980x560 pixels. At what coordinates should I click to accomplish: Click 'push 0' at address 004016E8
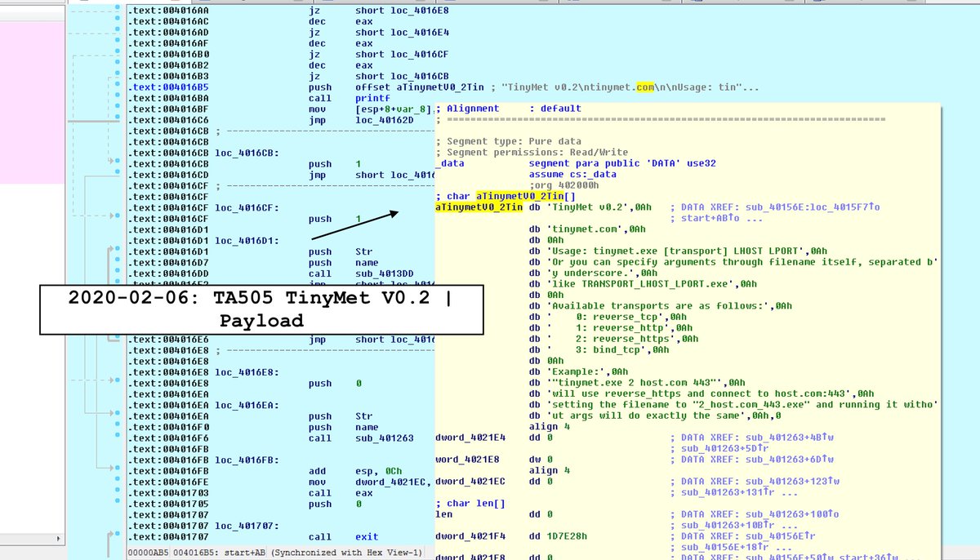pyautogui.click(x=335, y=383)
